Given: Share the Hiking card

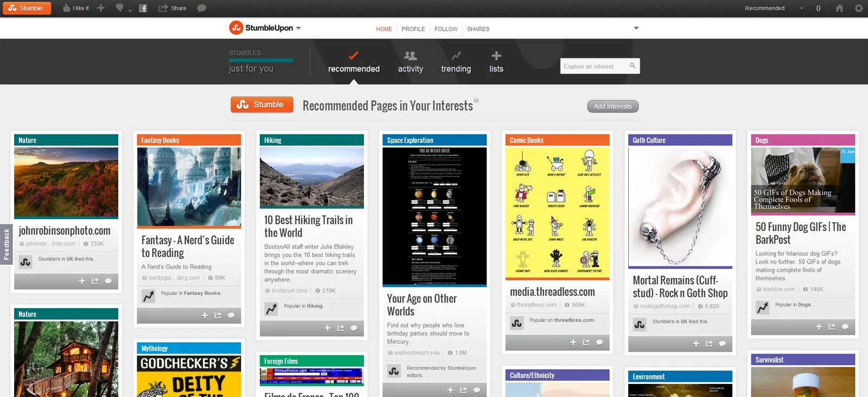Looking at the screenshot, I should point(341,328).
